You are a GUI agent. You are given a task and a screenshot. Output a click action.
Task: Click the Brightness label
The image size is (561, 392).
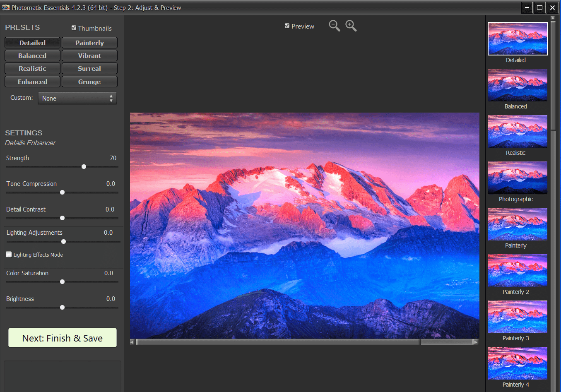click(20, 299)
